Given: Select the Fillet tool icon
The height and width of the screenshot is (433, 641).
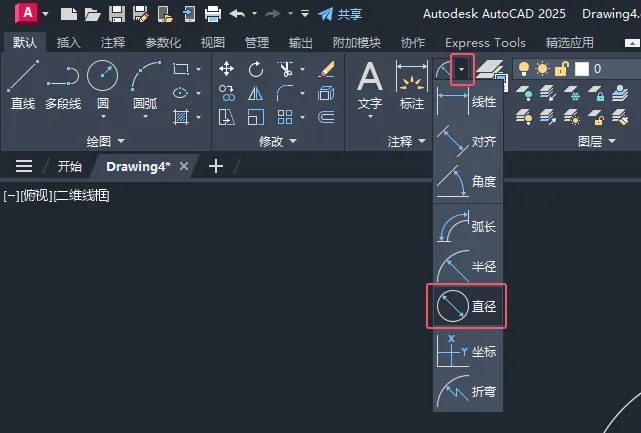Looking at the screenshot, I should coord(285,93).
